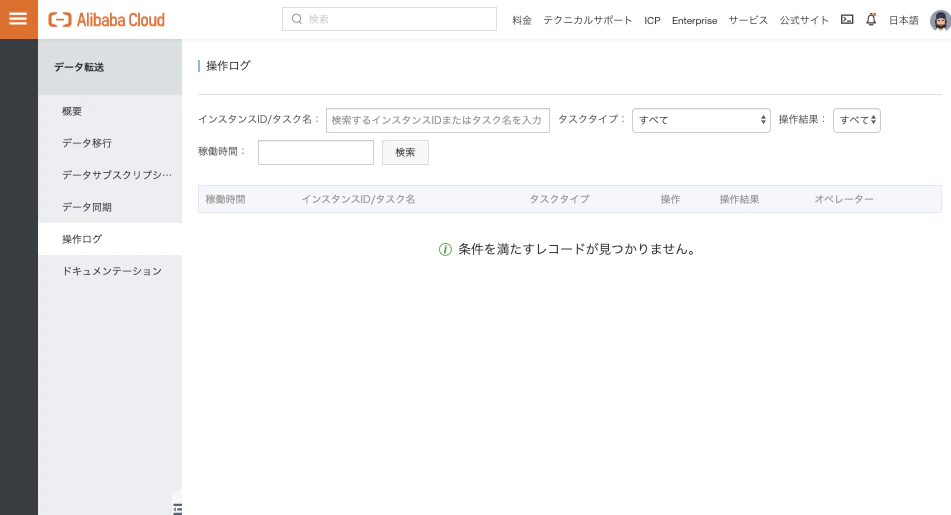Image resolution: width=951 pixels, height=515 pixels.
Task: Open the user avatar menu
Action: tap(940, 21)
